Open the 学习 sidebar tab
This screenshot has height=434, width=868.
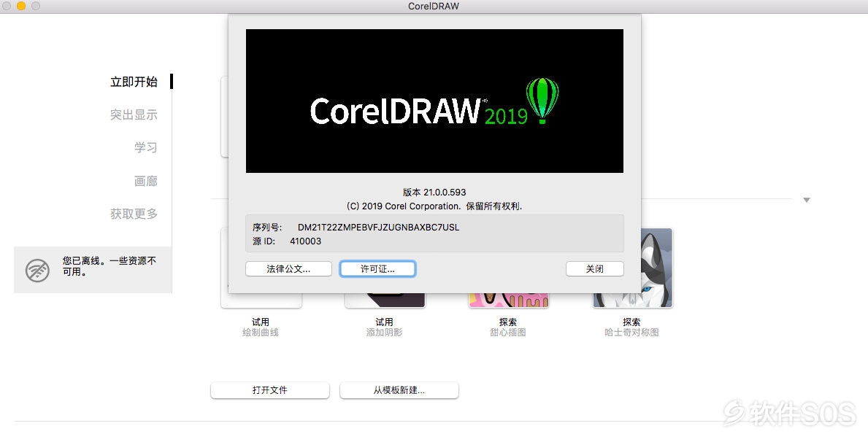pyautogui.click(x=145, y=147)
